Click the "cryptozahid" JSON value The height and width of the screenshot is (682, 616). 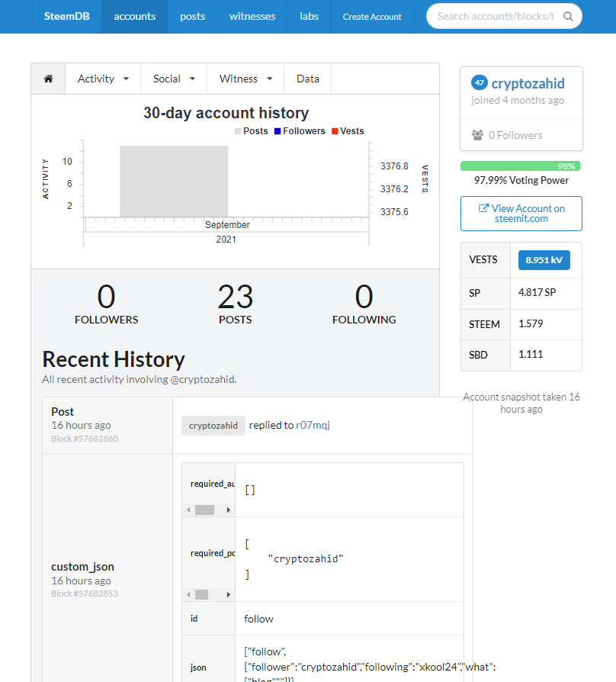click(306, 559)
